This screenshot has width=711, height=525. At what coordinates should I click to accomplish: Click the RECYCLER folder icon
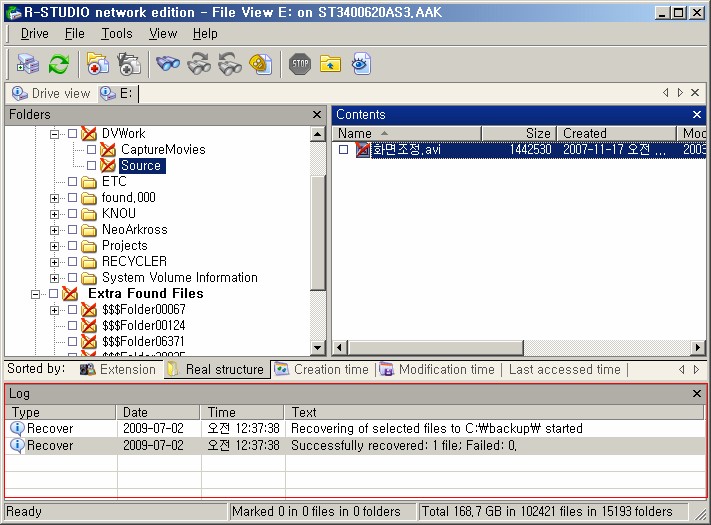(89, 262)
